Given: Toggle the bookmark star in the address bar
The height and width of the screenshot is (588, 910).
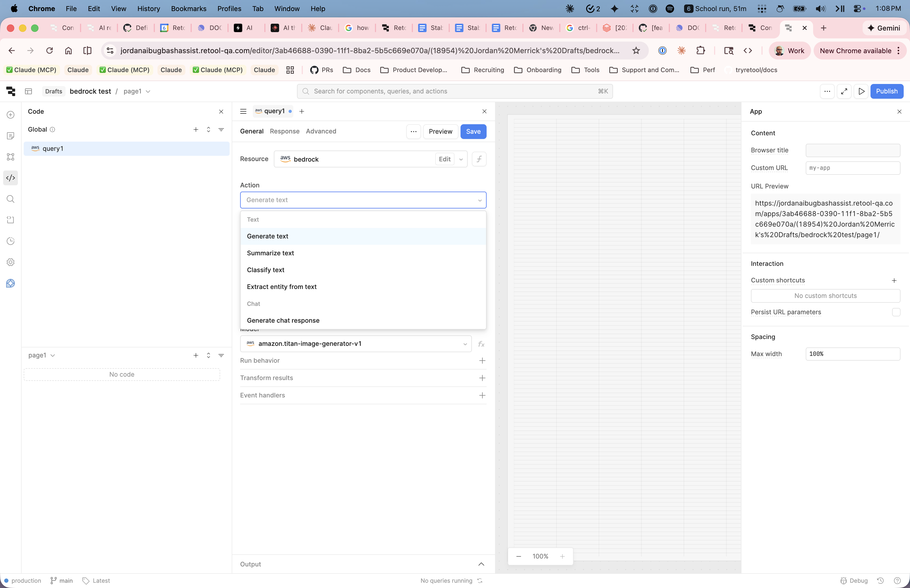Looking at the screenshot, I should tap(635, 50).
